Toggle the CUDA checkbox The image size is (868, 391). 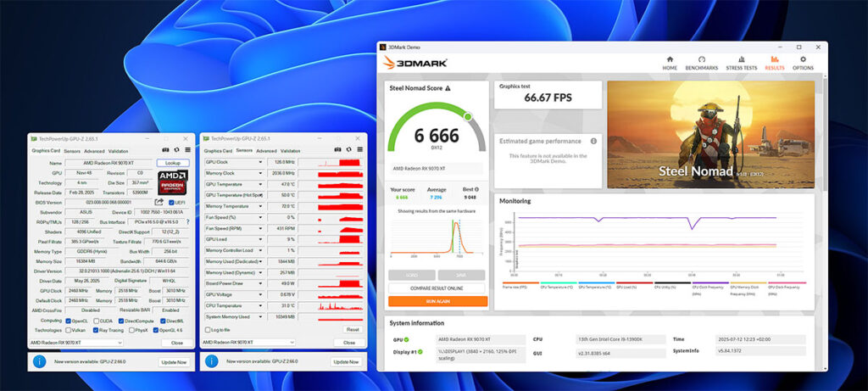97,321
